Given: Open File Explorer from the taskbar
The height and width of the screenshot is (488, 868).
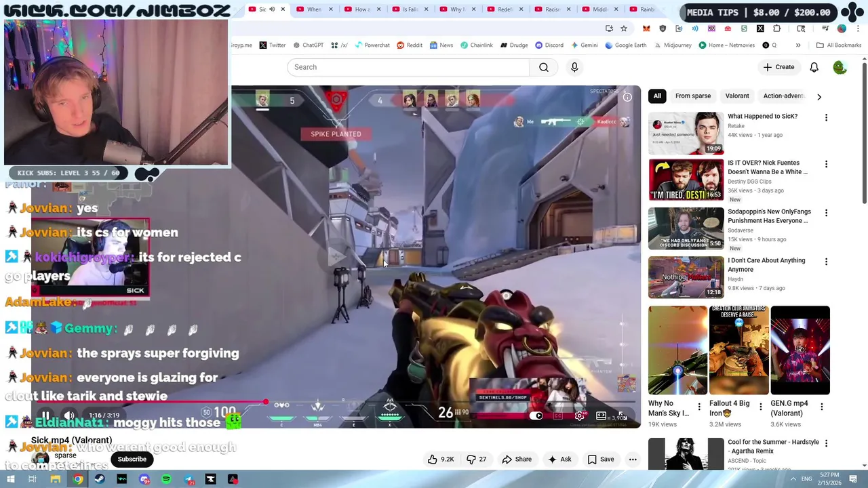Looking at the screenshot, I should point(55,479).
